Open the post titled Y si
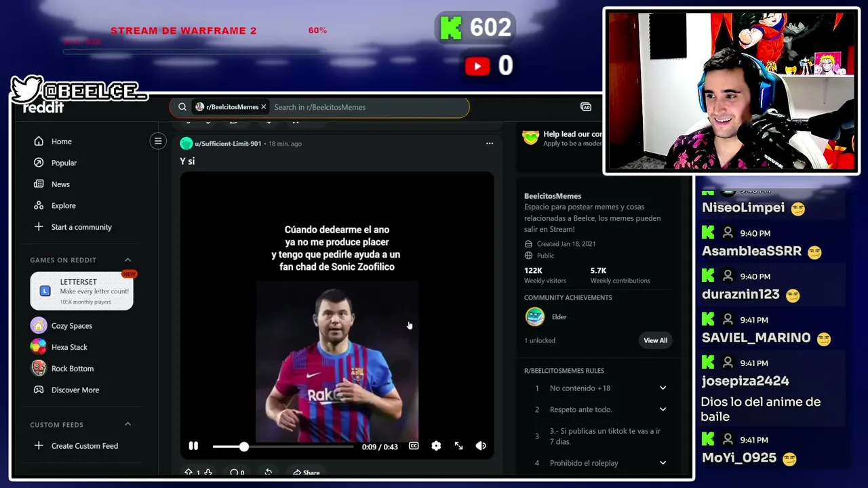This screenshot has height=488, width=868. coord(187,161)
